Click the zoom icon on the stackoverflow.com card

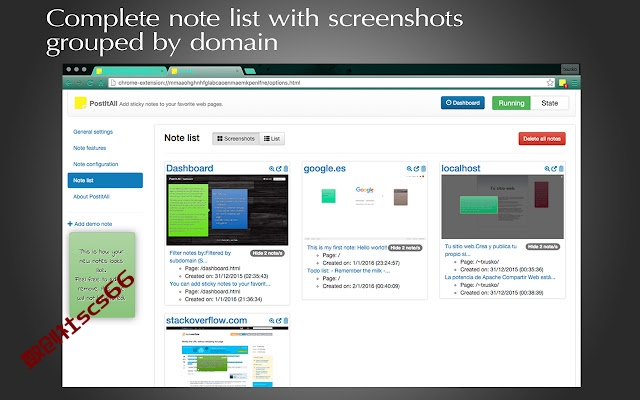point(271,321)
